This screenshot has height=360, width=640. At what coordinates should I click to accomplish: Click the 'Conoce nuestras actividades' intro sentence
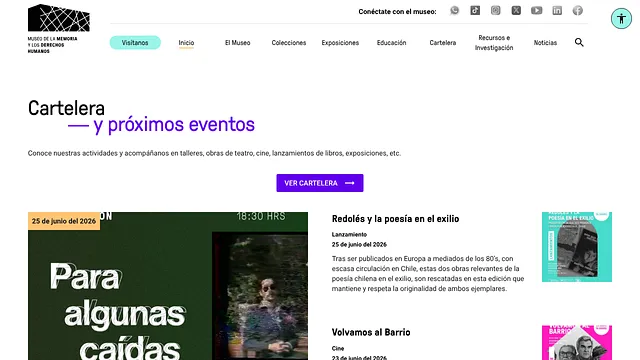point(214,153)
